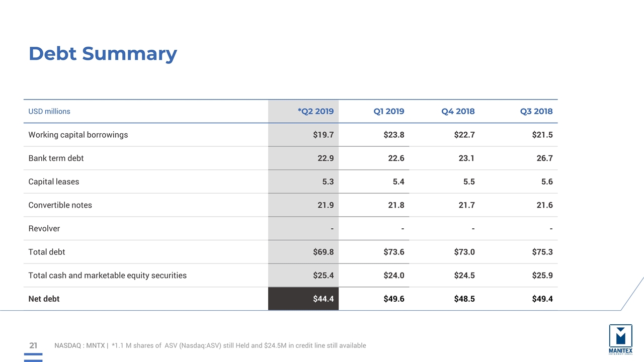Click the 21.7 convertible notes value
The width and height of the screenshot is (644, 362).
point(466,205)
